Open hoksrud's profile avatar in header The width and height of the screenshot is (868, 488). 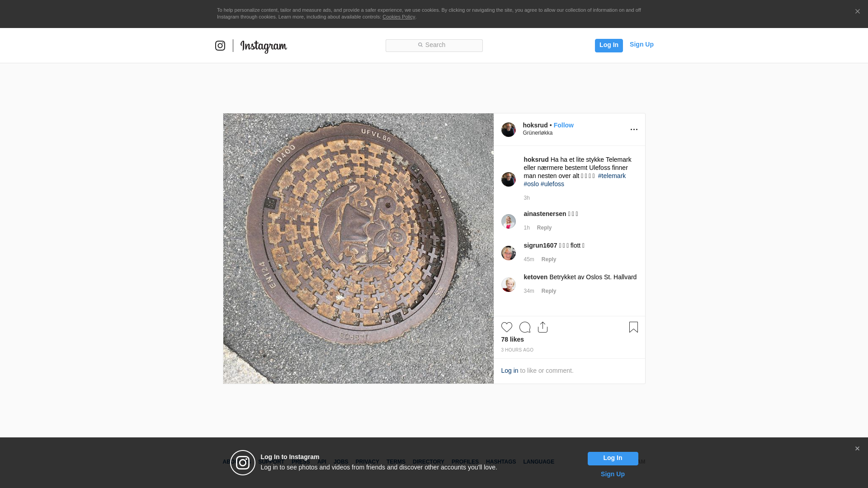point(509,130)
